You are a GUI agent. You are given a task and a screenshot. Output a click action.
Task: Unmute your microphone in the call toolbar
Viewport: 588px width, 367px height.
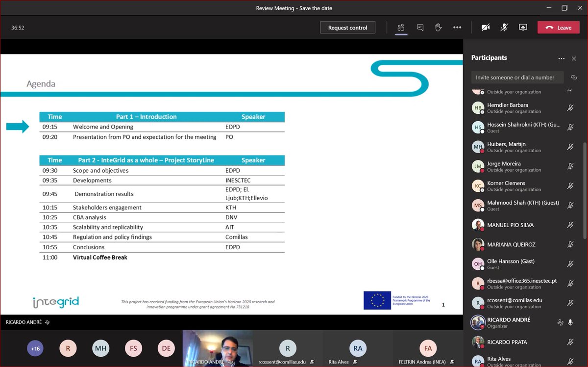tap(504, 27)
